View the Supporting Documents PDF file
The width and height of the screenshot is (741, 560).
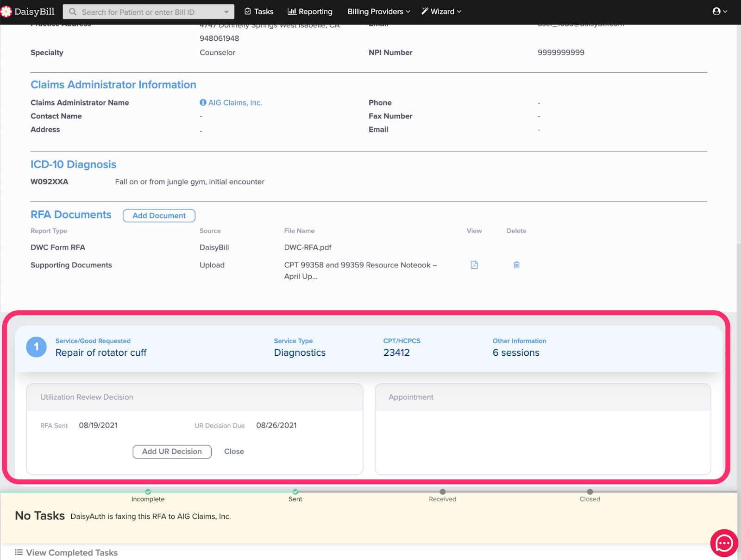point(474,265)
